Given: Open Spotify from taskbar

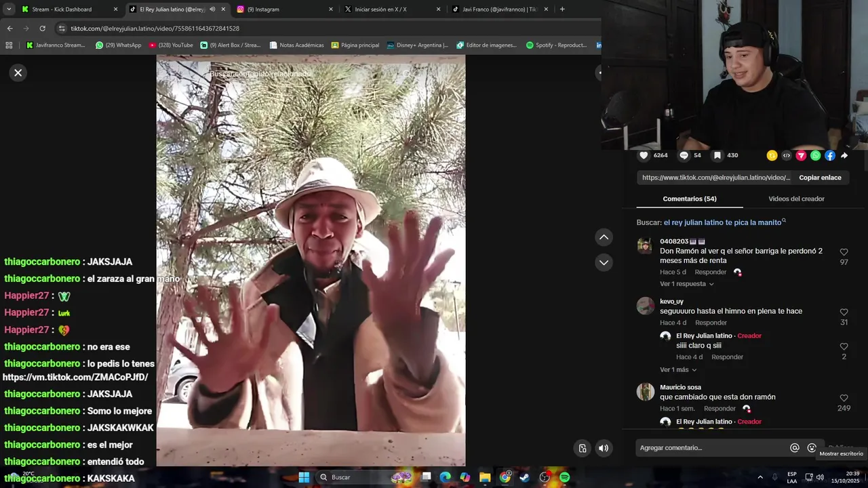Looking at the screenshot, I should pyautogui.click(x=564, y=477).
